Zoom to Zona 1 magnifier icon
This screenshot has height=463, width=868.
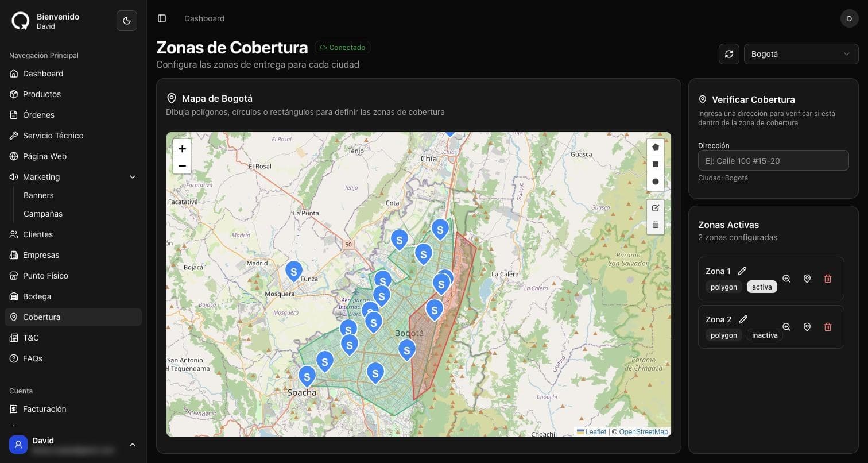pos(786,279)
